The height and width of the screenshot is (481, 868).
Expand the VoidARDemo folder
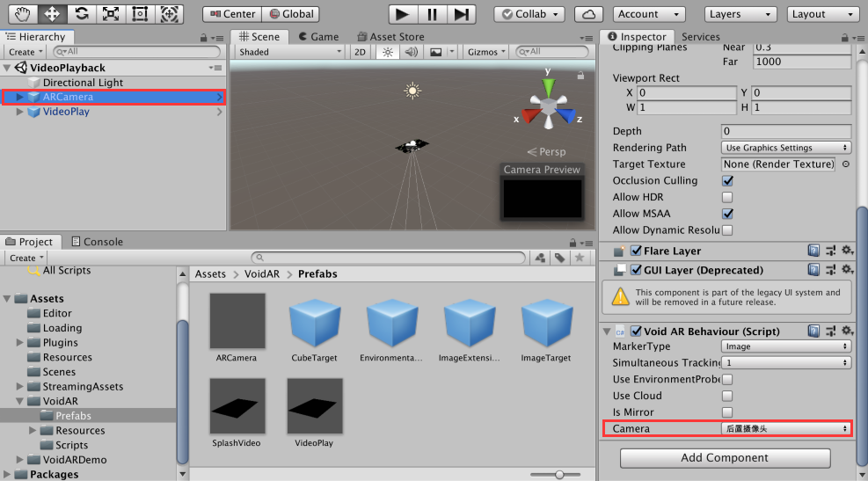(20, 460)
